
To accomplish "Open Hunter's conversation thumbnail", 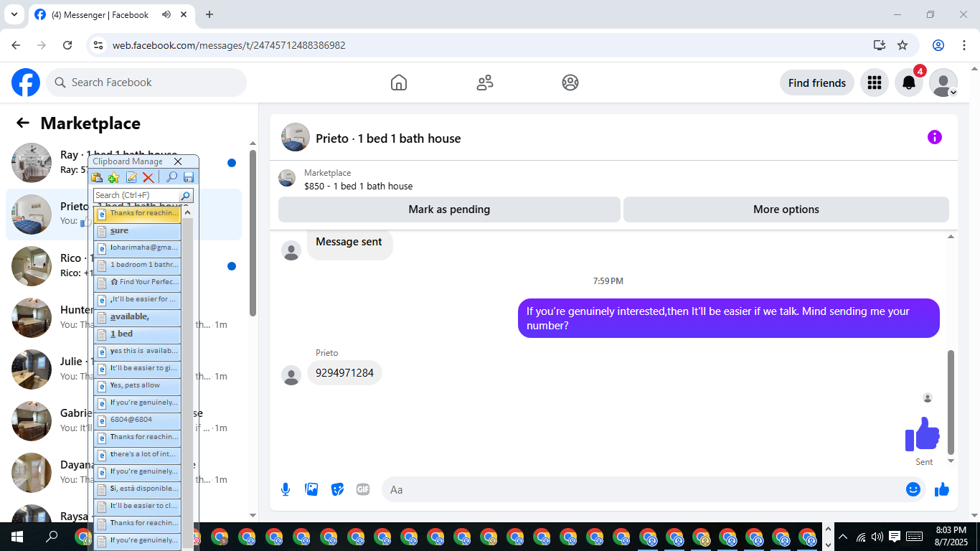I will coord(32,318).
